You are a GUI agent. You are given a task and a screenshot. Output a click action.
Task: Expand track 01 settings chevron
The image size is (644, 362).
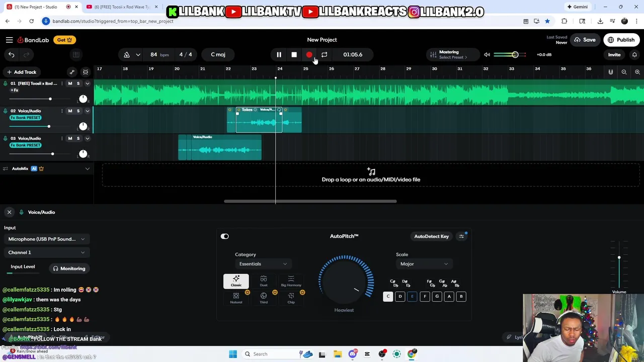tap(87, 83)
